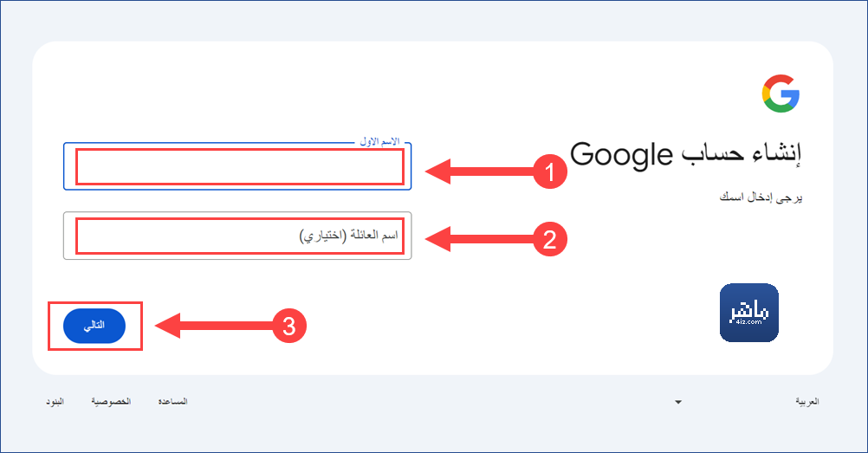Open the البنود (Terms) link
The width and height of the screenshot is (868, 453).
coord(55,402)
